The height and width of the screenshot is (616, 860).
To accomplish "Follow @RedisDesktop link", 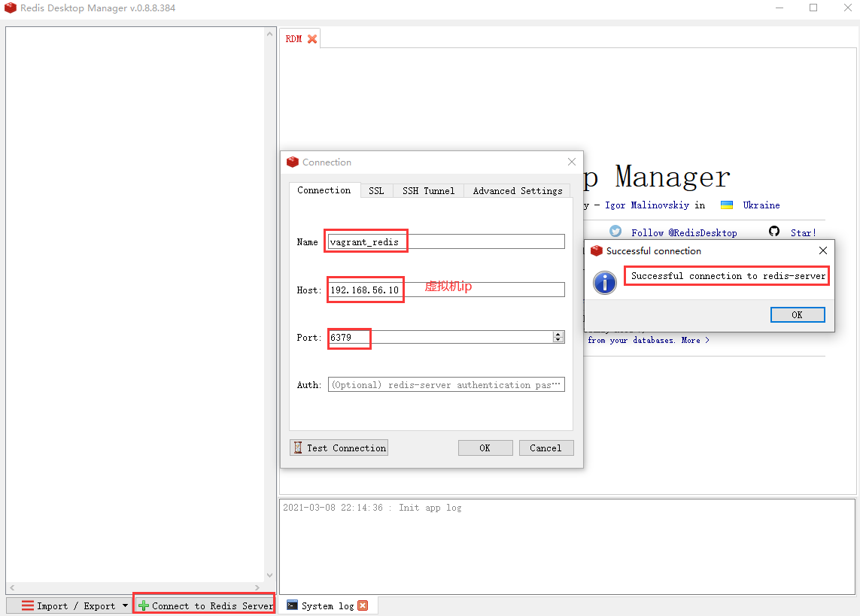I will pyautogui.click(x=684, y=233).
